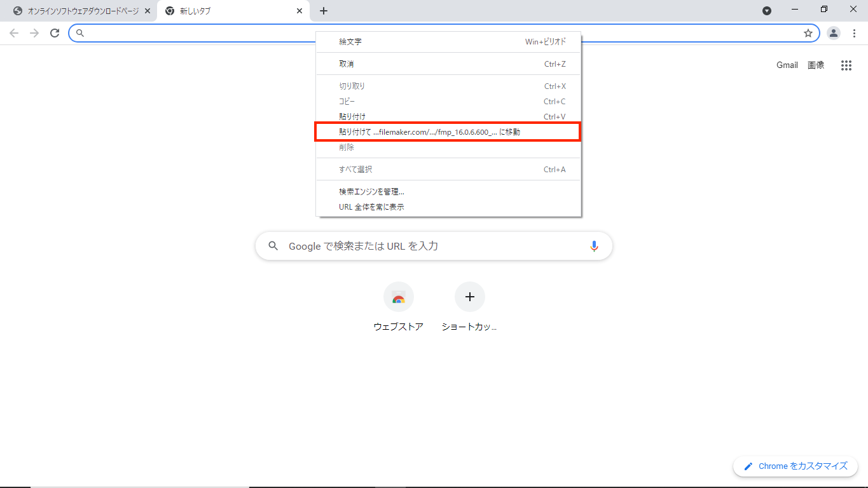Open the tab search dropdown arrow

tap(767, 11)
